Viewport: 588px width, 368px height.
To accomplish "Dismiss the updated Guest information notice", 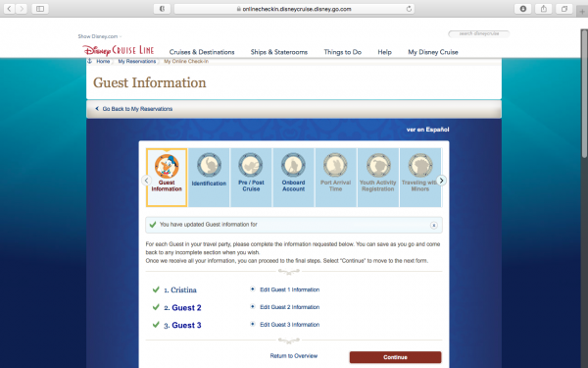I will click(x=433, y=226).
